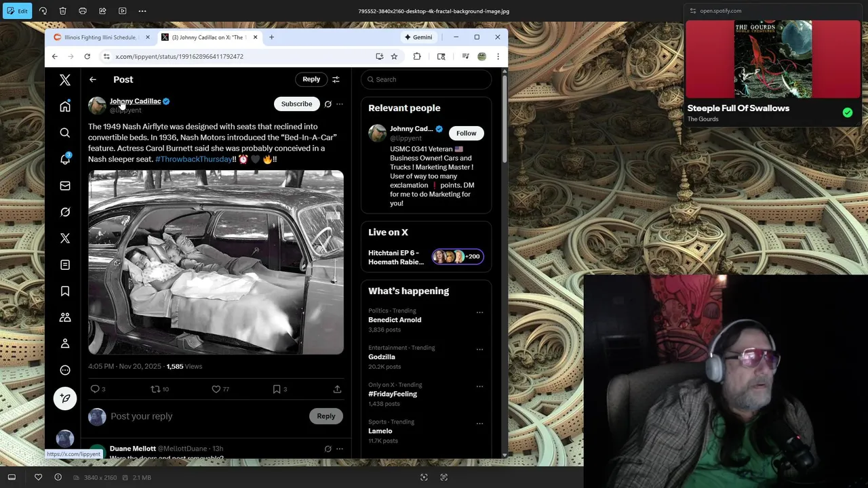868x488 pixels.
Task: Click the rotate image icon in Photos
Action: 43,11
